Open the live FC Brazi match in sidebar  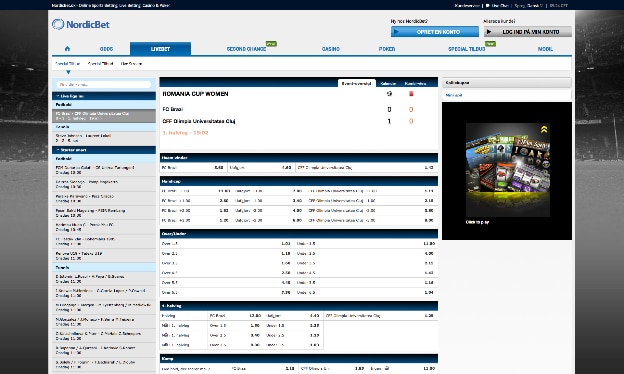104,116
